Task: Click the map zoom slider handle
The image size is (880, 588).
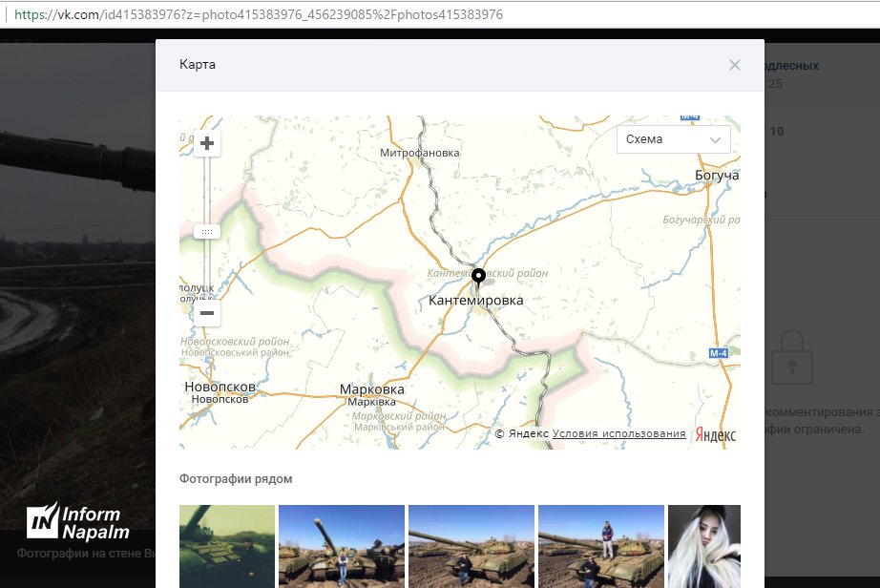Action: pyautogui.click(x=207, y=231)
